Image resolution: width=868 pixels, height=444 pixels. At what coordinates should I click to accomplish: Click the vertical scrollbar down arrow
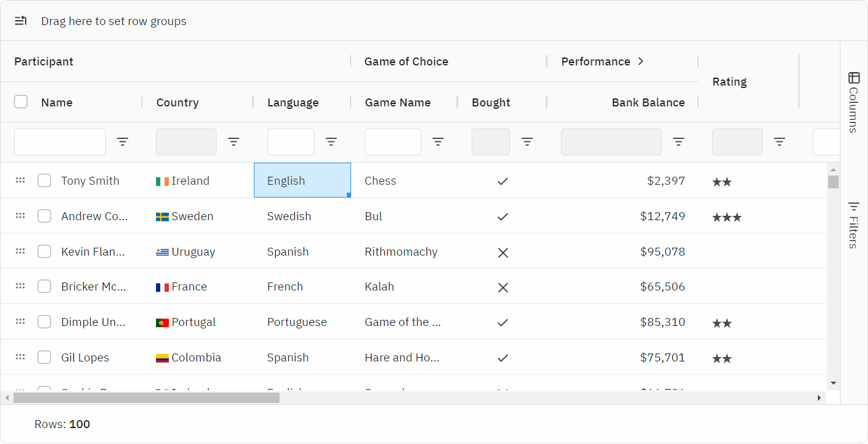(833, 383)
